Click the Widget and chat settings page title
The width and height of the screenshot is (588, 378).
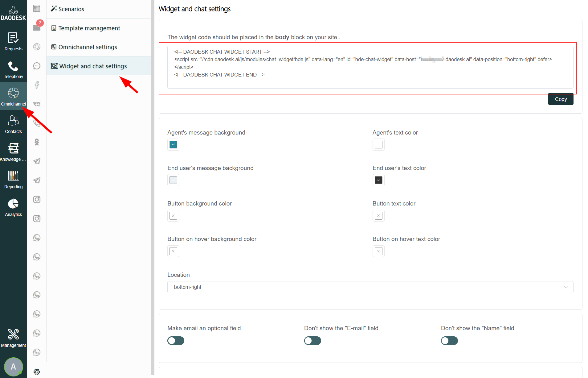[194, 9]
